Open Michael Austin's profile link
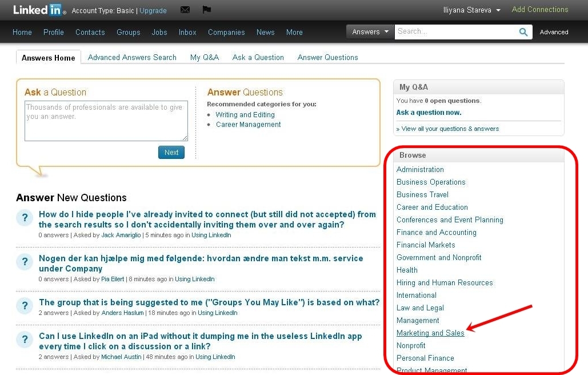The height and width of the screenshot is (375, 588). click(x=121, y=357)
